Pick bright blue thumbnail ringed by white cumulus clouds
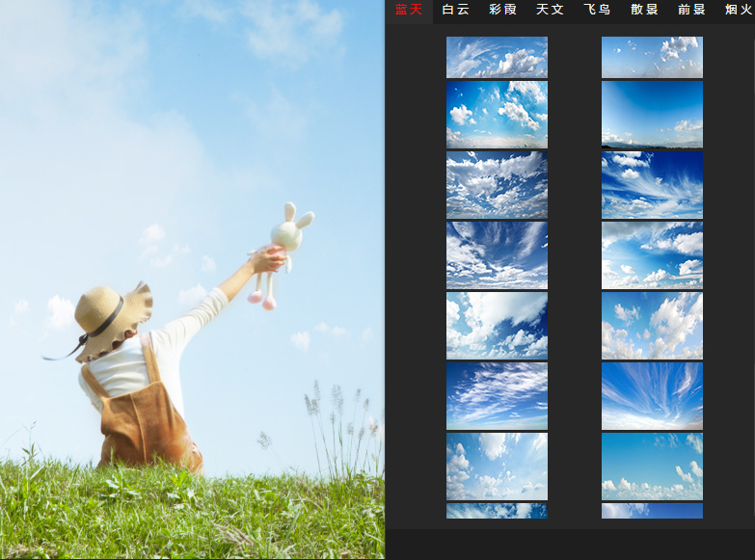This screenshot has width=755, height=560. coord(652,255)
